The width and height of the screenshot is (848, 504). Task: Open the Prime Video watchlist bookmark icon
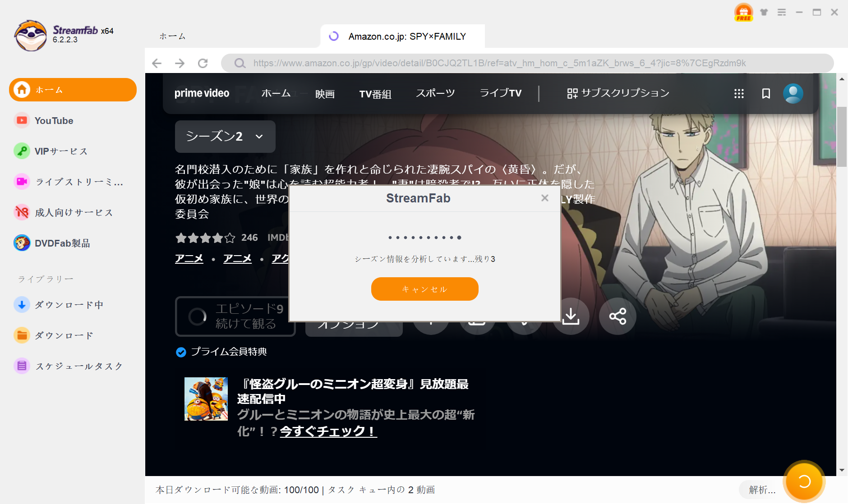[766, 93]
